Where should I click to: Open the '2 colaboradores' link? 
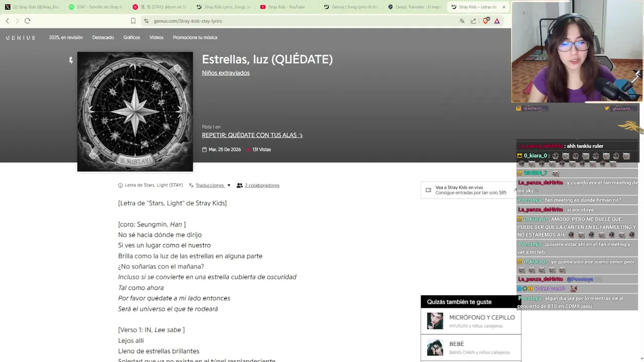[262, 186]
